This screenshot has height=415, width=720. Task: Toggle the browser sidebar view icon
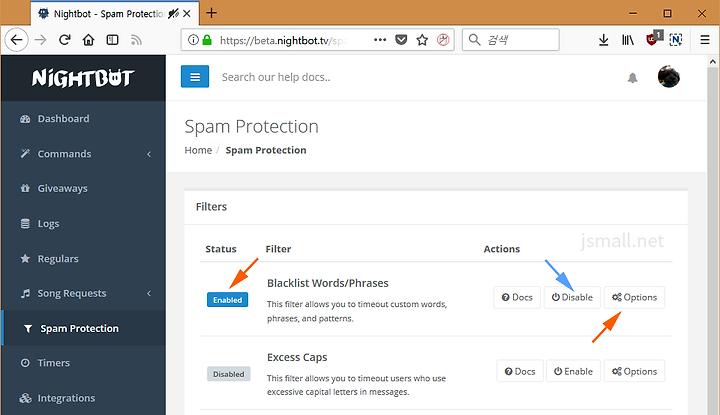112,40
